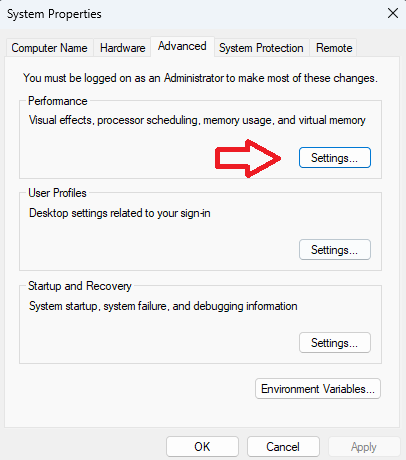Click the 'Desktop settings related to your sign-in' text
The width and height of the screenshot is (406, 460).
pos(120,213)
